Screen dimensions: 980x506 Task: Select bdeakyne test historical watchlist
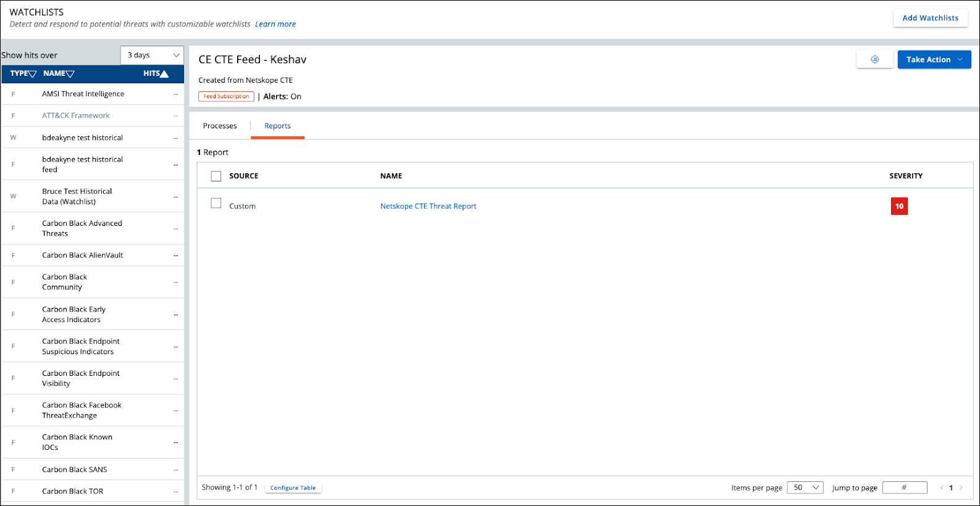click(93, 138)
